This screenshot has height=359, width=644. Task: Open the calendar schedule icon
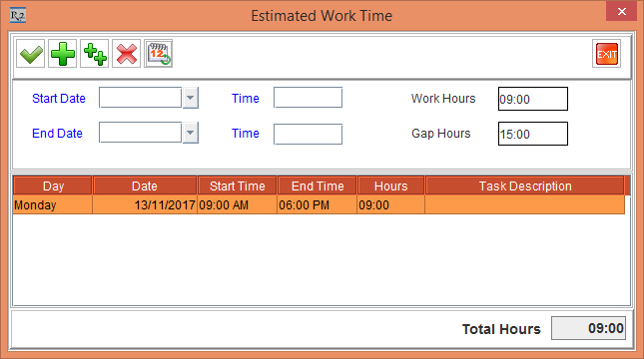point(159,54)
